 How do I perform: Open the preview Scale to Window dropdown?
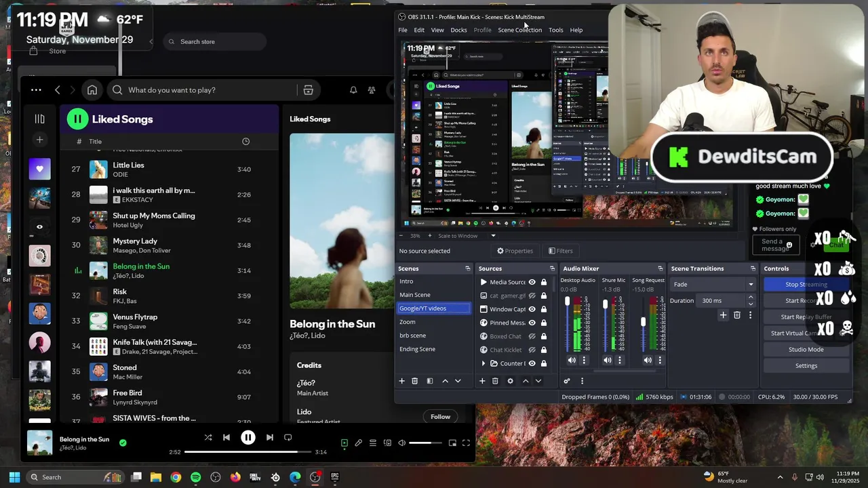(x=466, y=236)
